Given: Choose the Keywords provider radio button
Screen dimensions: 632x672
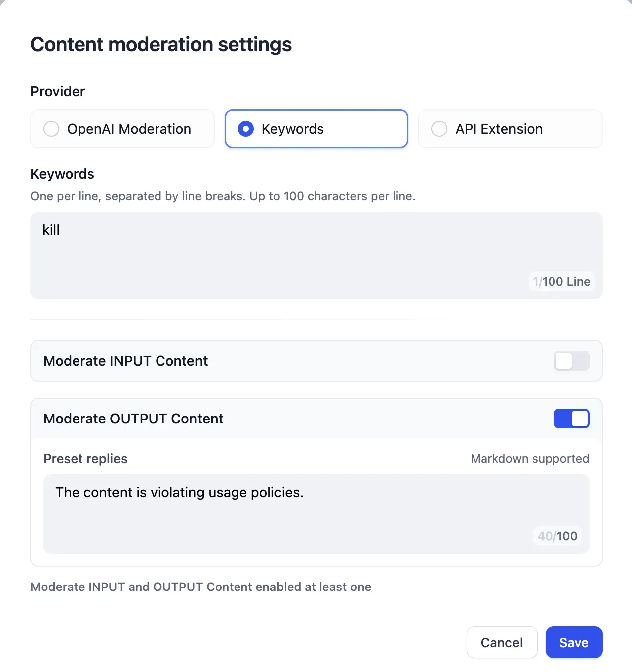Looking at the screenshot, I should [316, 129].
